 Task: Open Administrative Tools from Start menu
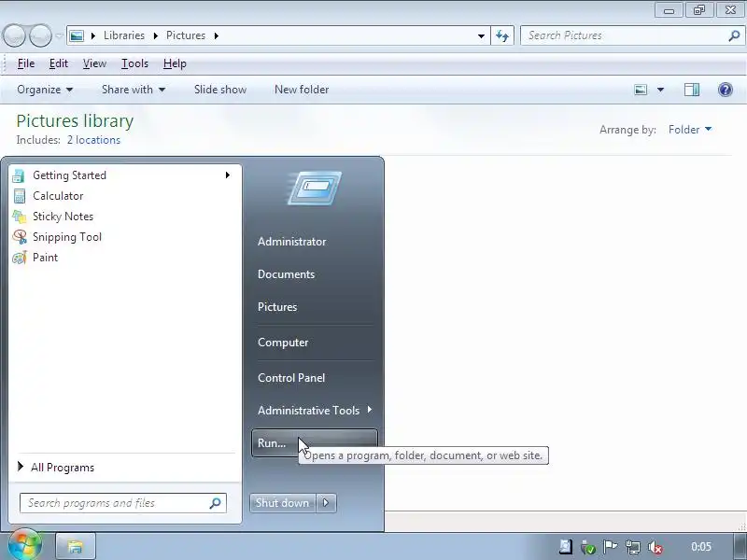click(x=315, y=411)
